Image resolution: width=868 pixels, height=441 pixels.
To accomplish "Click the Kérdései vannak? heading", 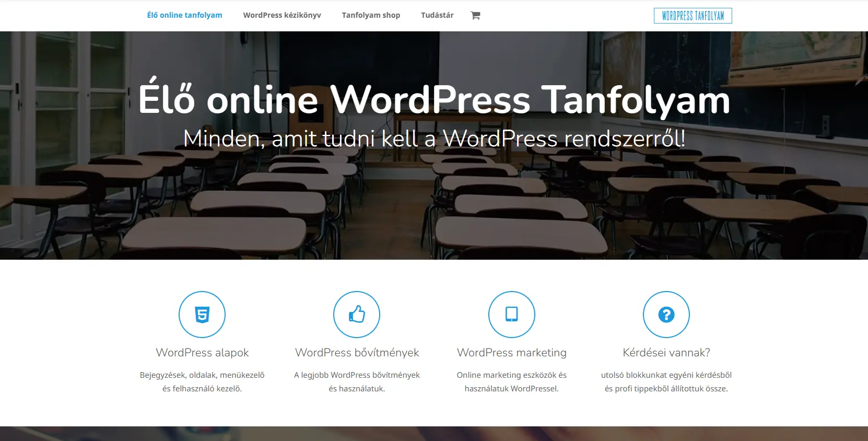I will [x=666, y=353].
